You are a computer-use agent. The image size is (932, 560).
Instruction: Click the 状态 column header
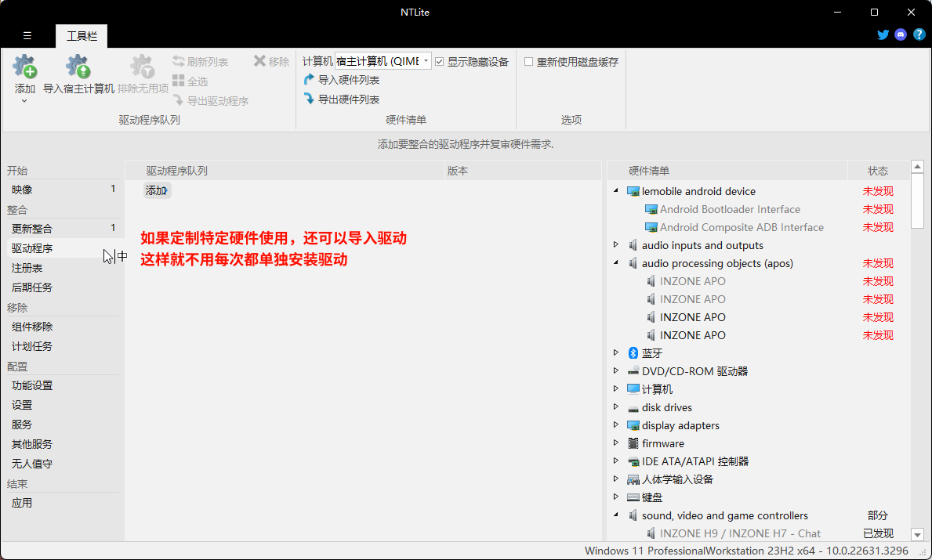coord(878,171)
